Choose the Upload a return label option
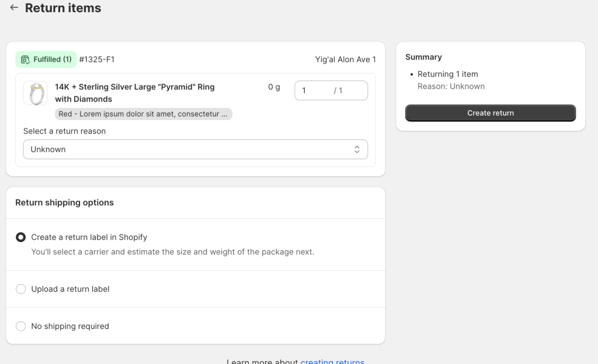 pyautogui.click(x=20, y=289)
